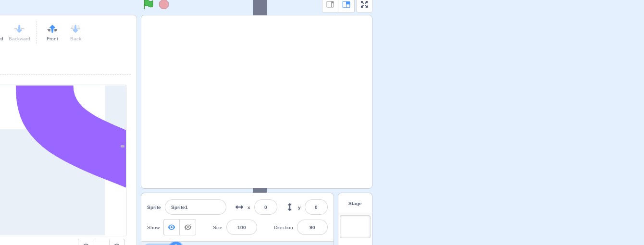This screenshot has width=644, height=245.
Task: Click the green flag to run project
Action: [149, 4]
